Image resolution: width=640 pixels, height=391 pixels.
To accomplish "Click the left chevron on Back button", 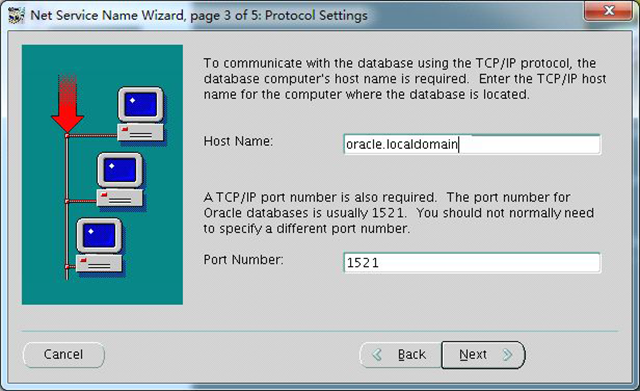I will 377,355.
